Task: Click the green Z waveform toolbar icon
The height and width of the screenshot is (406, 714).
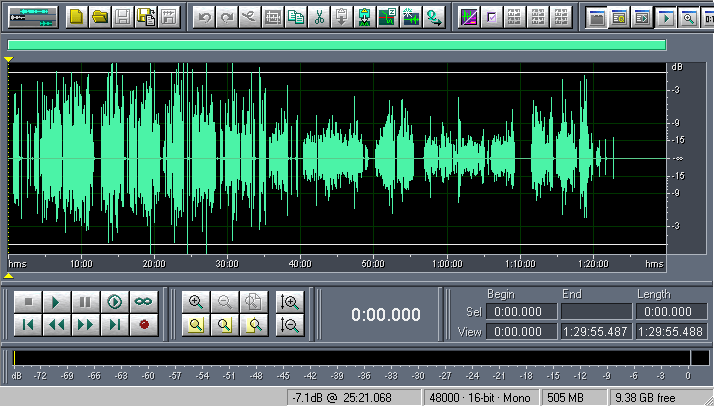Action: [388, 17]
